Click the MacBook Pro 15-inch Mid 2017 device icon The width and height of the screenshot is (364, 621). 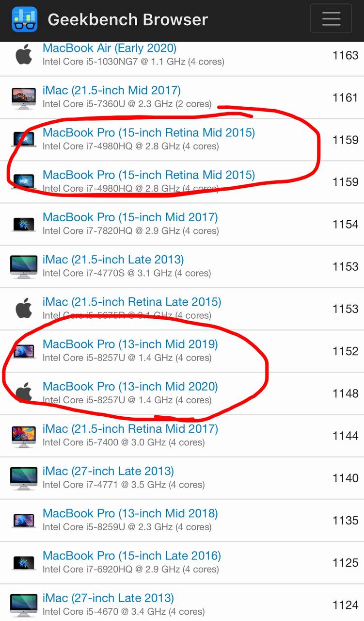click(24, 224)
